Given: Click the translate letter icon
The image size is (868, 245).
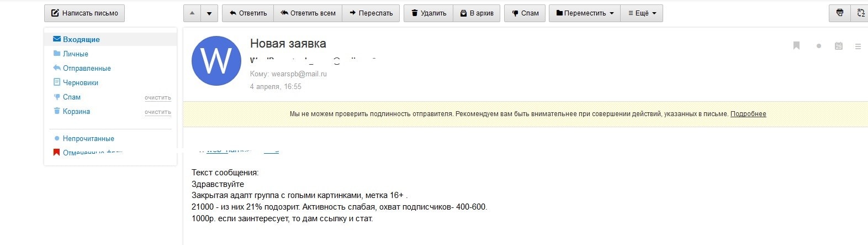Looking at the screenshot, I should pos(860,13).
